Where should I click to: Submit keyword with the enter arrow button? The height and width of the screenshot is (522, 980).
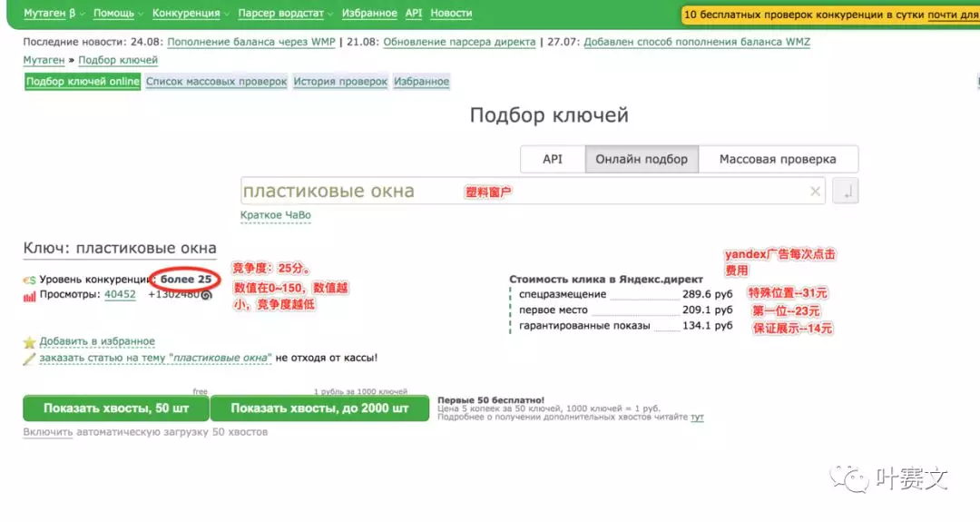pyautogui.click(x=846, y=191)
